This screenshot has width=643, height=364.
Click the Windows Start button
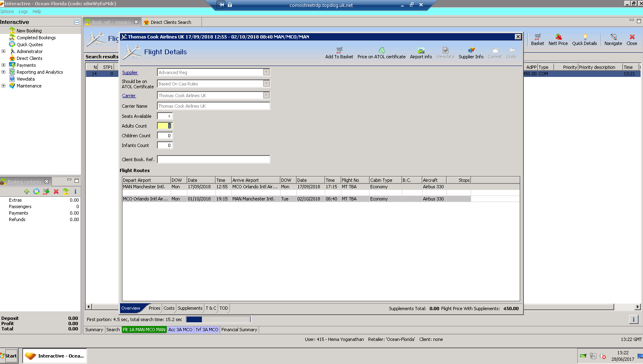[x=9, y=356]
